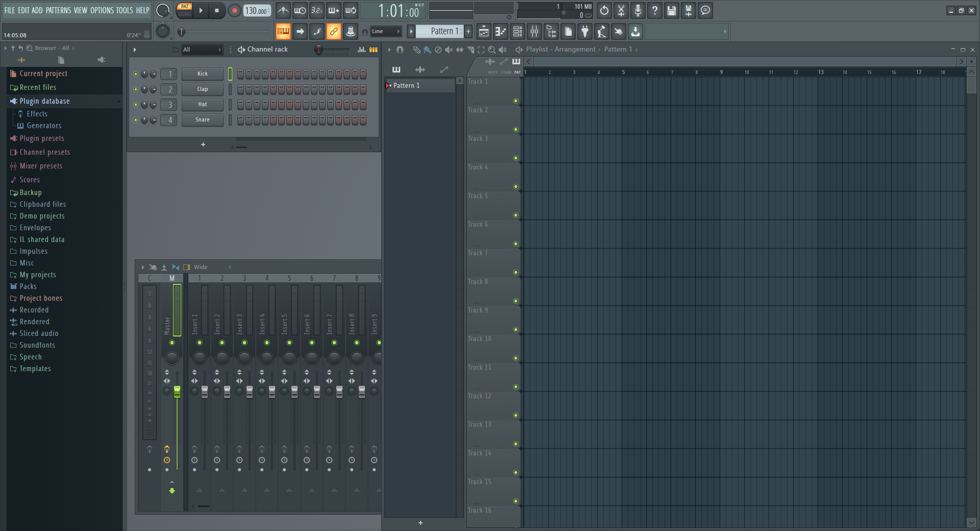Select the Paint tool in the playlist toolbar

click(x=427, y=50)
